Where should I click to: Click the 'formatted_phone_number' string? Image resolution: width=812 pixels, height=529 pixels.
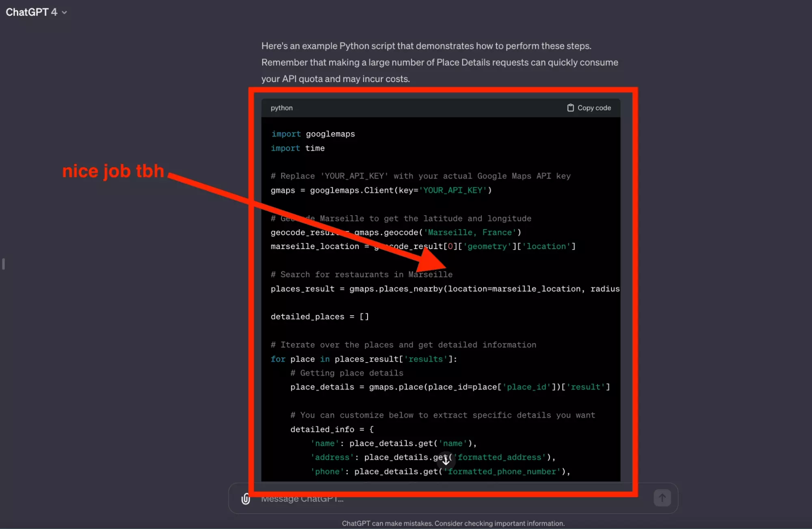click(x=502, y=471)
